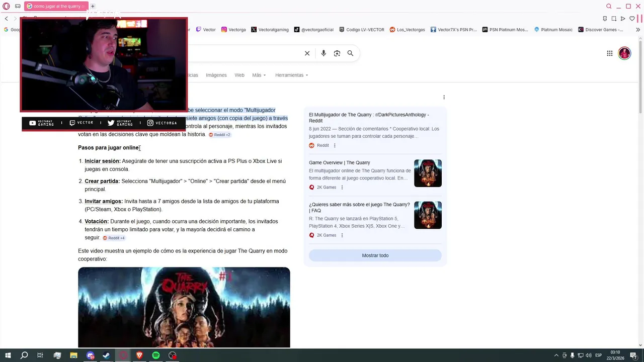This screenshot has height=362, width=644.
Task: Open the Vectoratgaming bookmark
Action: [x=270, y=30]
